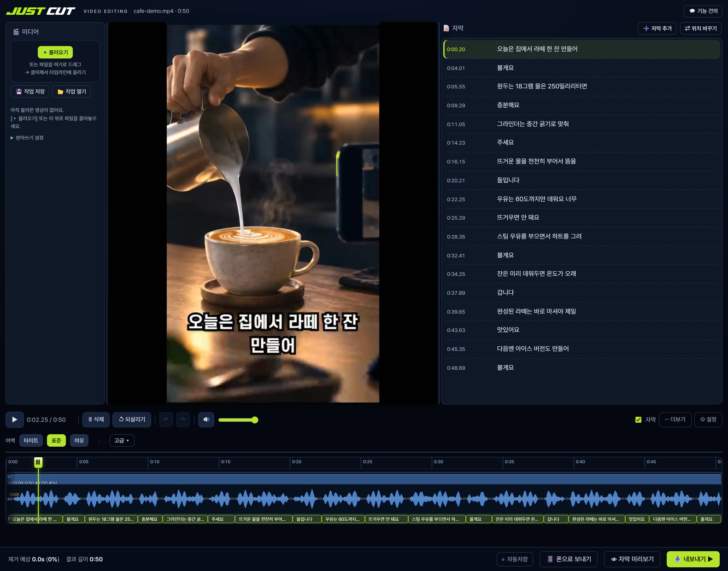This screenshot has height=571, width=728.
Task: Click the undo arrow icon
Action: tap(166, 420)
